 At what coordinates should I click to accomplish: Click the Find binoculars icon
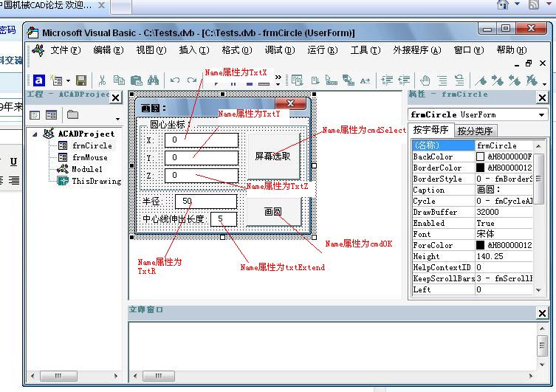[x=154, y=80]
